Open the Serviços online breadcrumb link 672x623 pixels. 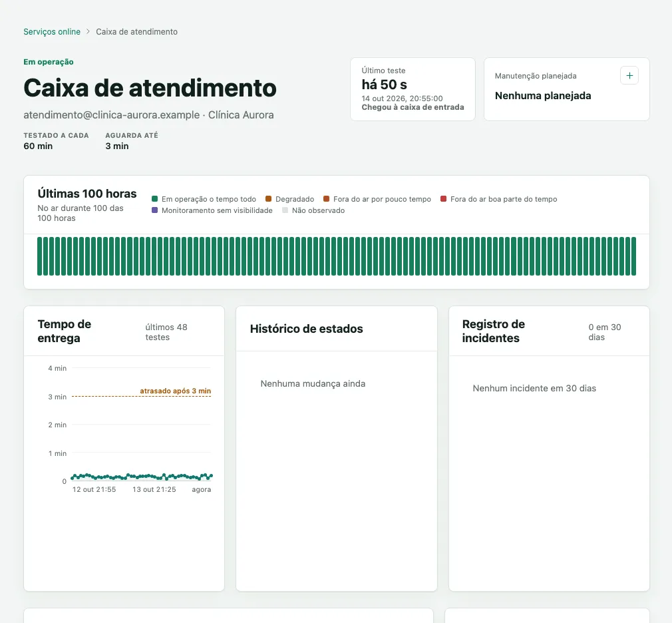[52, 32]
